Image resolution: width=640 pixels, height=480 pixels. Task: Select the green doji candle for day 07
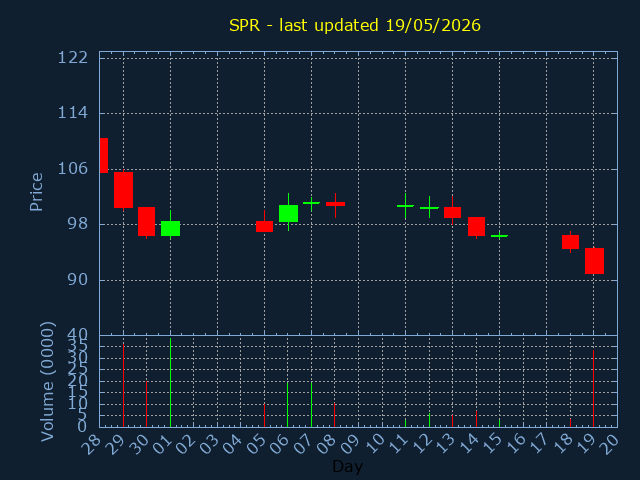pos(311,203)
